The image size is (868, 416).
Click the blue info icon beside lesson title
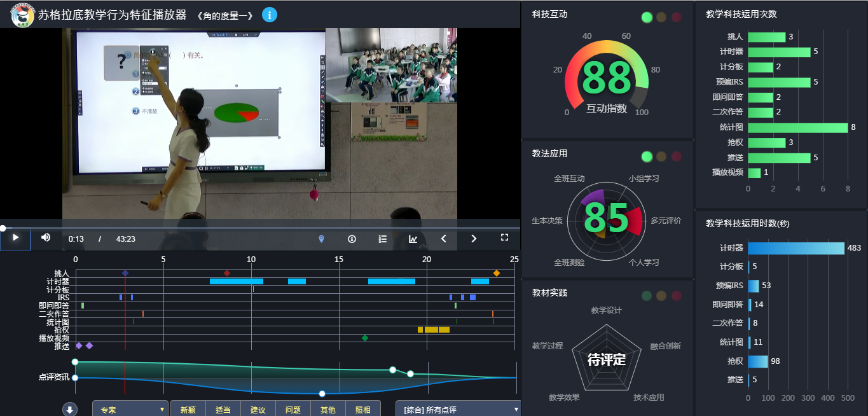pyautogui.click(x=270, y=15)
